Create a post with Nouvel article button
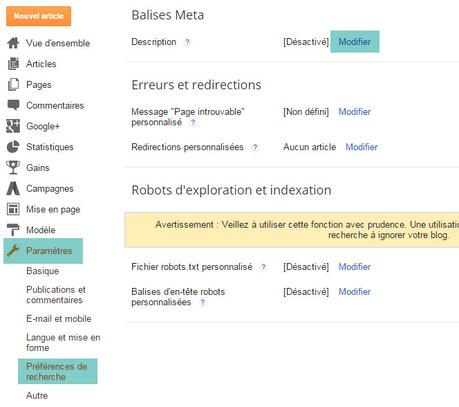This screenshot has width=459, height=407. point(39,16)
